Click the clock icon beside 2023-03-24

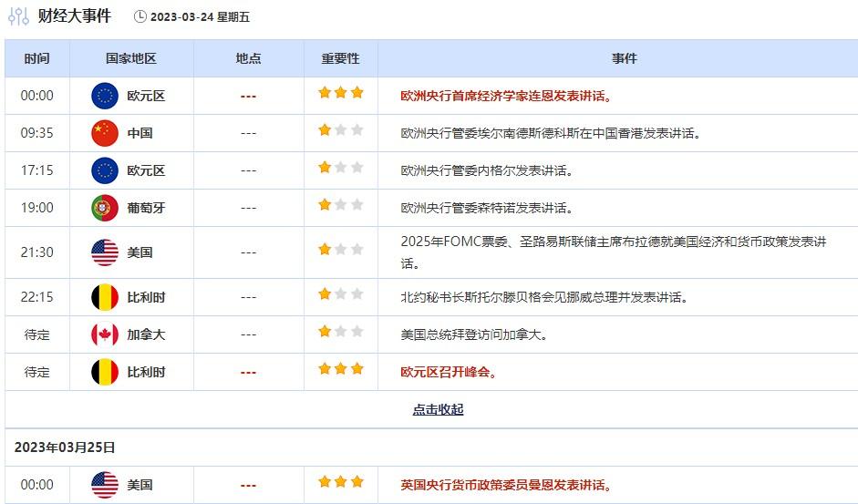(140, 17)
